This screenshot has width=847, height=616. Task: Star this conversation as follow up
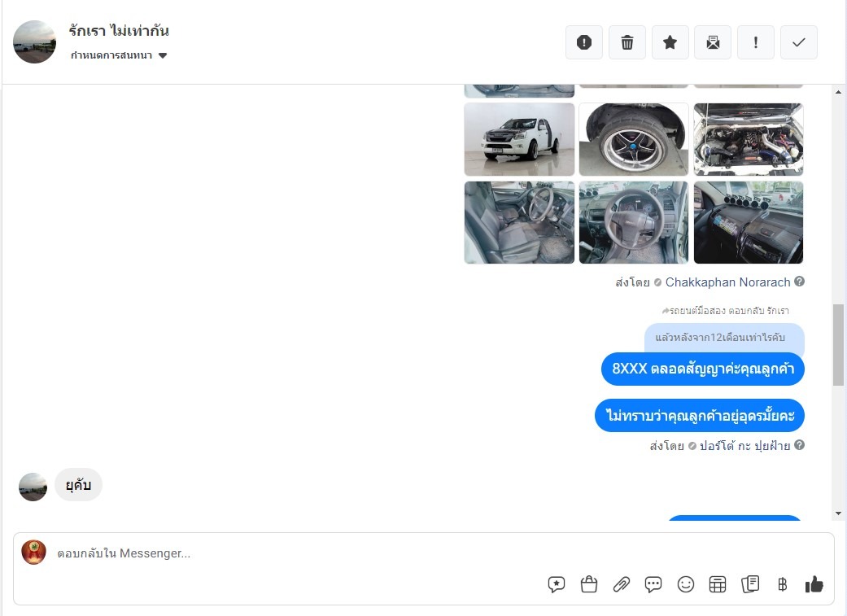[x=670, y=42]
